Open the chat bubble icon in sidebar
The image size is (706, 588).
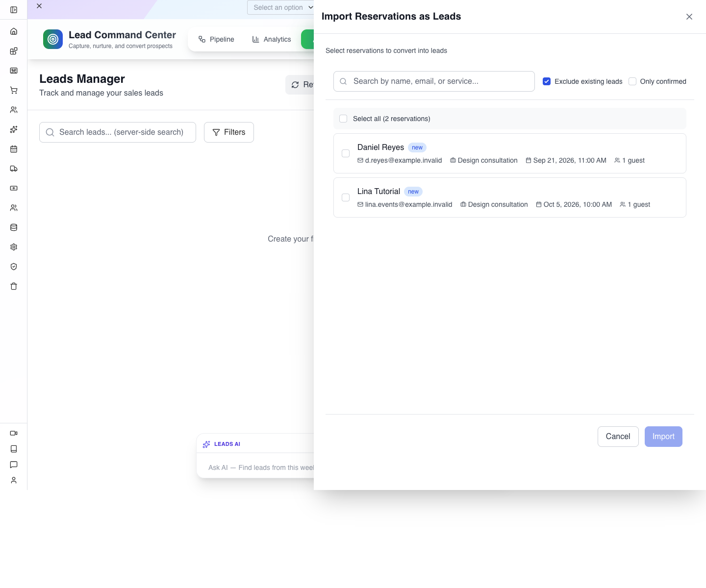14,465
